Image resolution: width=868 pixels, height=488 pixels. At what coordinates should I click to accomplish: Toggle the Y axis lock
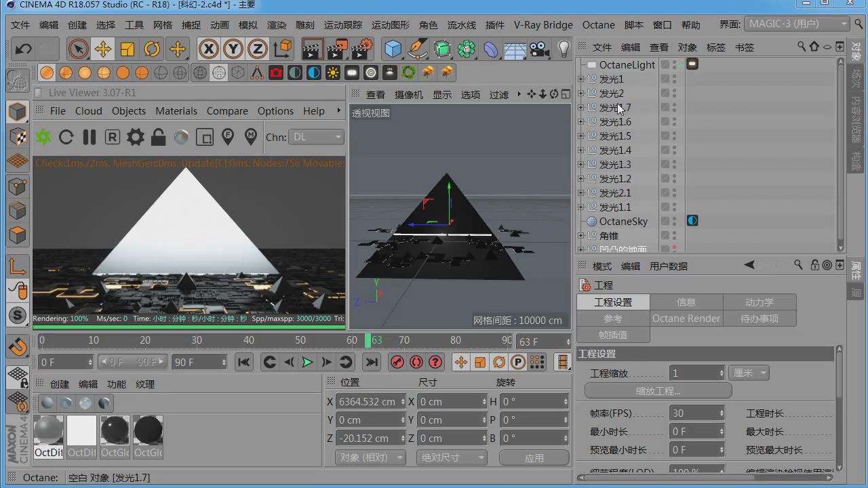[x=233, y=49]
